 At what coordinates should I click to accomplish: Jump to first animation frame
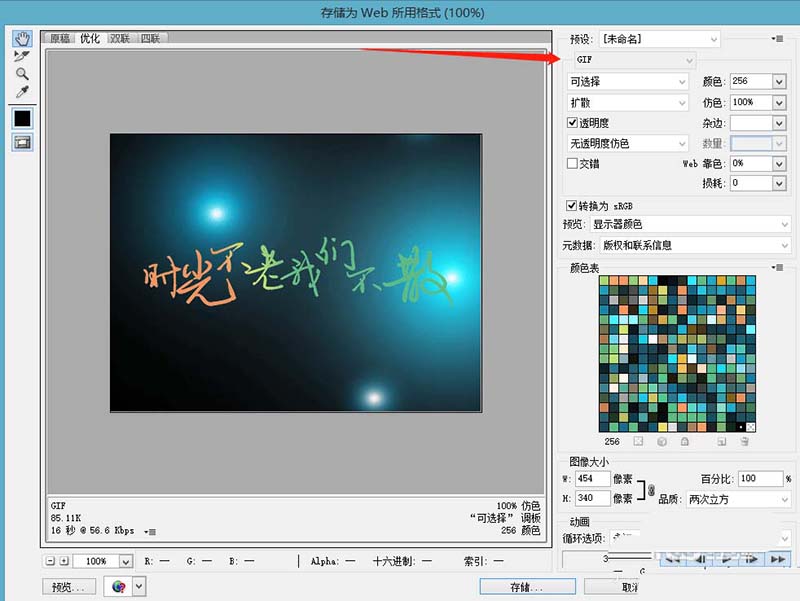[672, 559]
